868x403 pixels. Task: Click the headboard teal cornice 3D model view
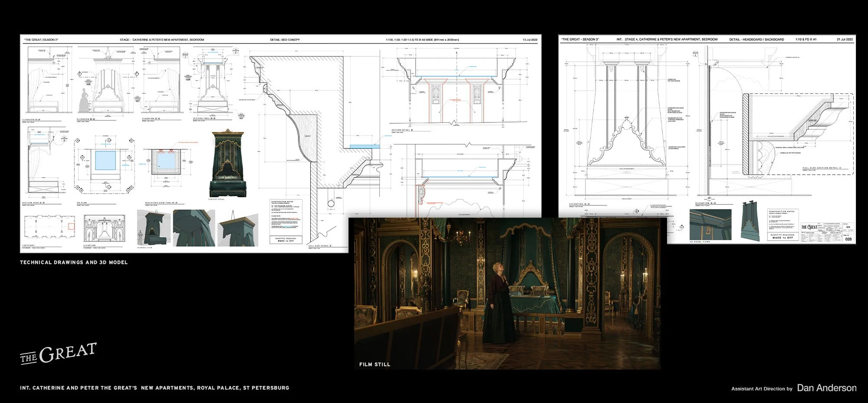(x=710, y=225)
